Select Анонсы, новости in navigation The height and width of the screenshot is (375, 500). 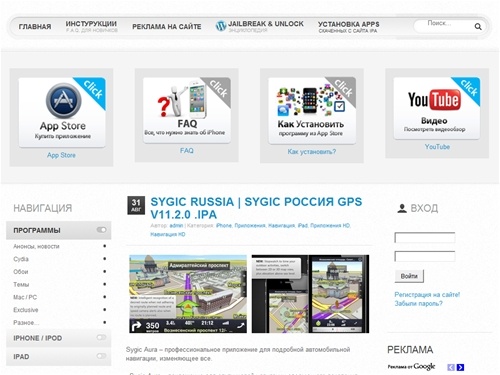pos(36,246)
